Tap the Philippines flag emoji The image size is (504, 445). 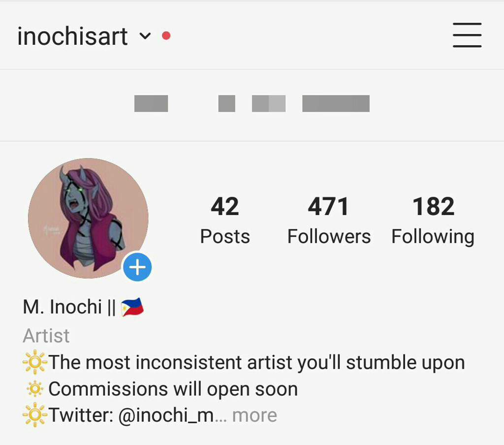[132, 307]
